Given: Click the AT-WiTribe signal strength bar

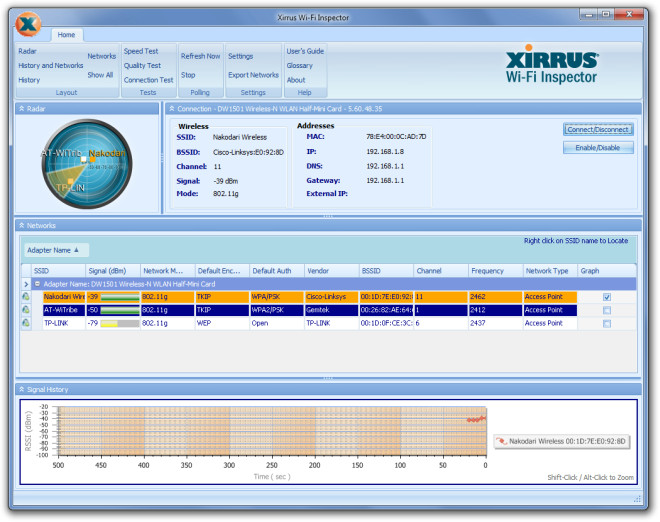Looking at the screenshot, I should click(120, 311).
